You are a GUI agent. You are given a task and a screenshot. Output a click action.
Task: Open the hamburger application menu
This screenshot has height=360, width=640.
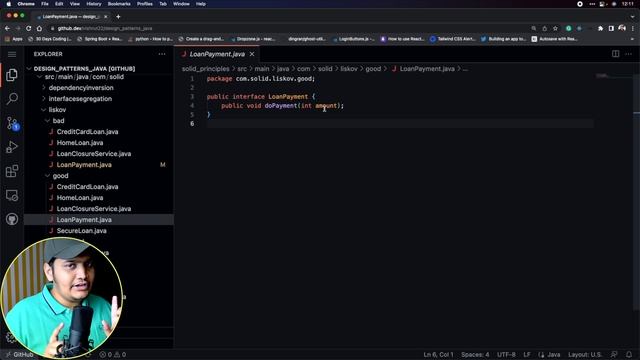click(12, 54)
